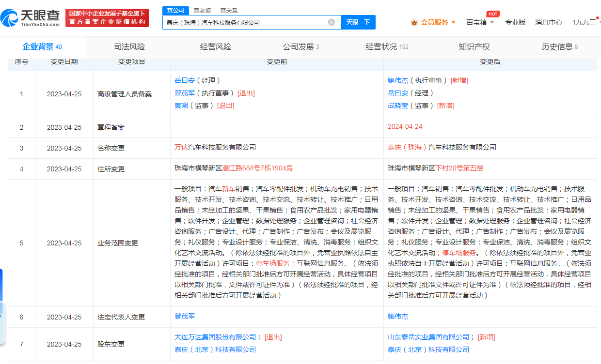Click the 变更前 column header
The image size is (601, 364).
coord(277,62)
